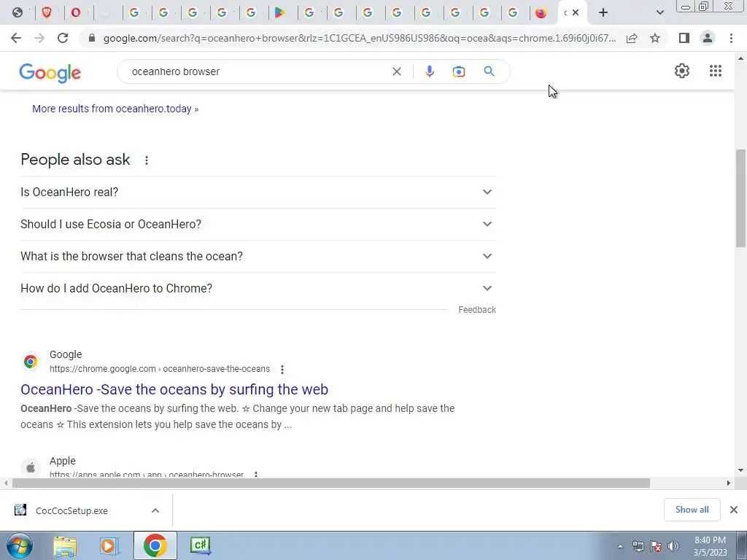The image size is (747, 560).
Task: Go back to the previous page
Action: click(x=16, y=38)
